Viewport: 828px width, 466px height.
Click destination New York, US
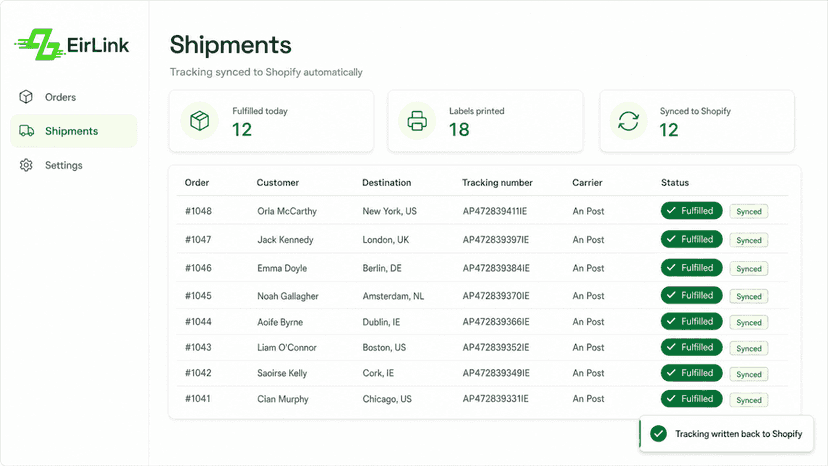tap(389, 211)
